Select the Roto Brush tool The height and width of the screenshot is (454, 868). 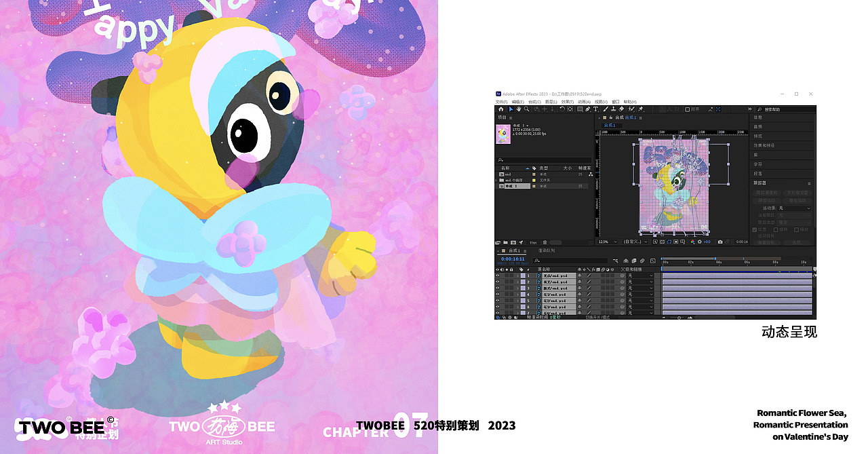pyautogui.click(x=631, y=109)
